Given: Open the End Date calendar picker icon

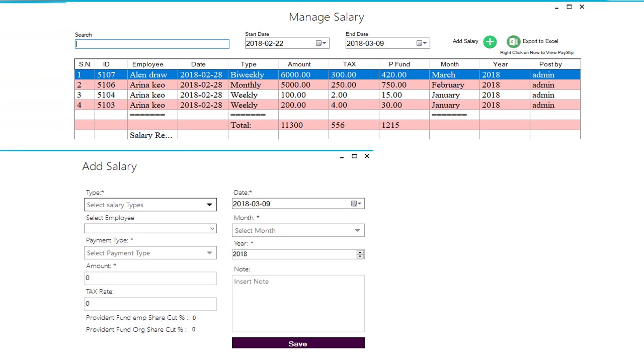Looking at the screenshot, I should 421,43.
